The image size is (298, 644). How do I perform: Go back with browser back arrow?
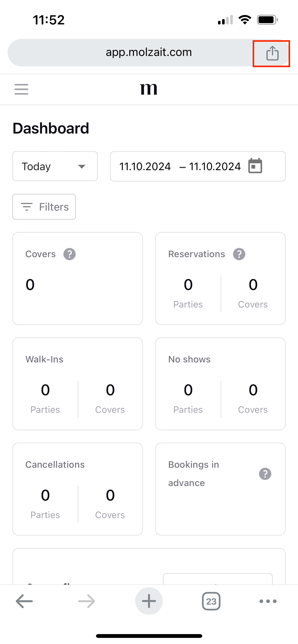24,601
